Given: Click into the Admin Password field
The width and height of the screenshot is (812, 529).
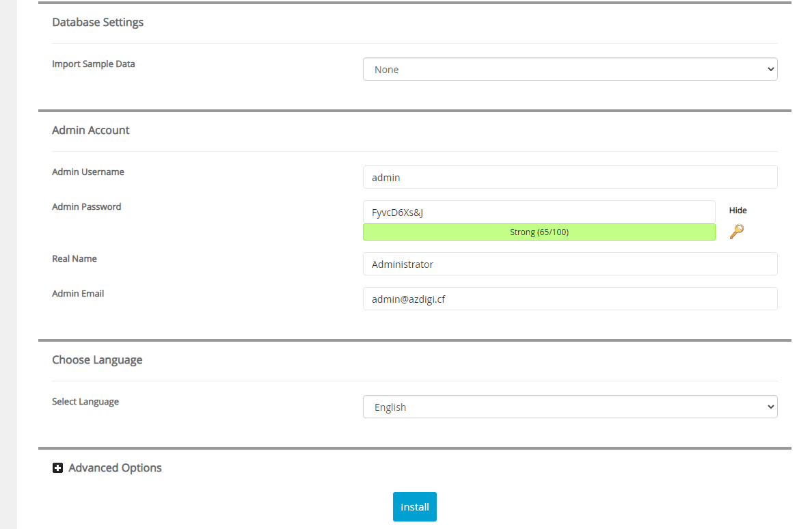Looking at the screenshot, I should pos(539,213).
